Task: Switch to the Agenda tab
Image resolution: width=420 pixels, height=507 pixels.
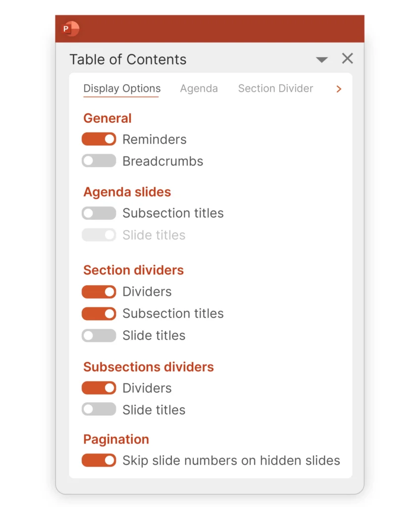Action: click(x=199, y=88)
